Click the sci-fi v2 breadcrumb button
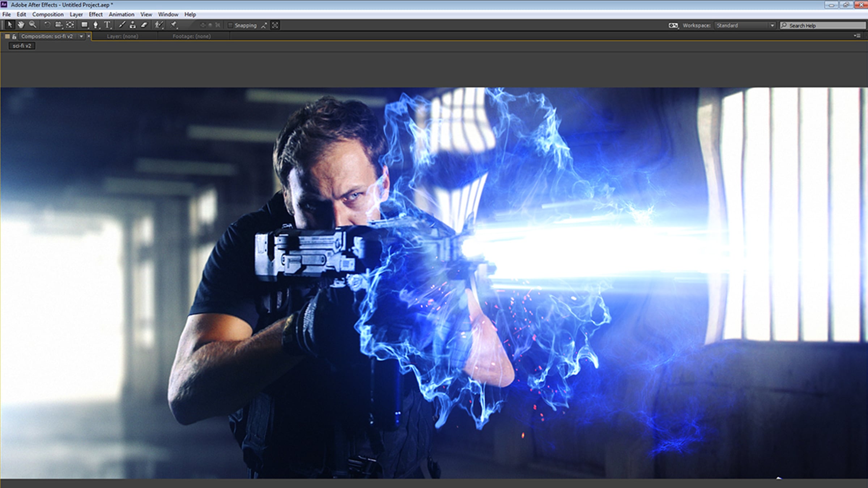 [22, 46]
